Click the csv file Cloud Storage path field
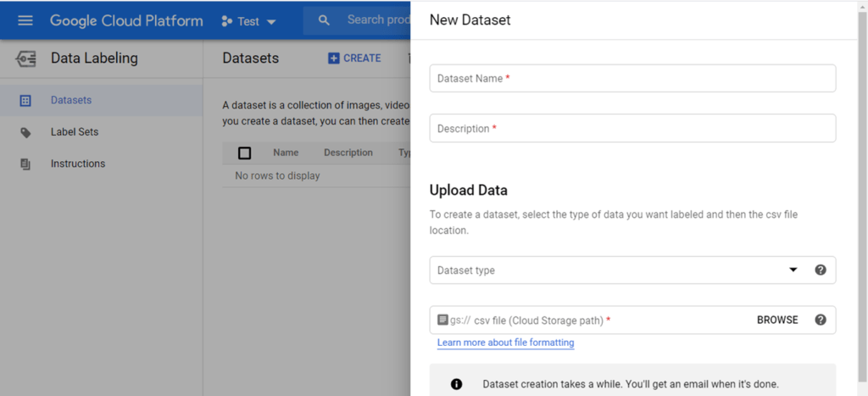The height and width of the screenshot is (396, 868). point(632,320)
